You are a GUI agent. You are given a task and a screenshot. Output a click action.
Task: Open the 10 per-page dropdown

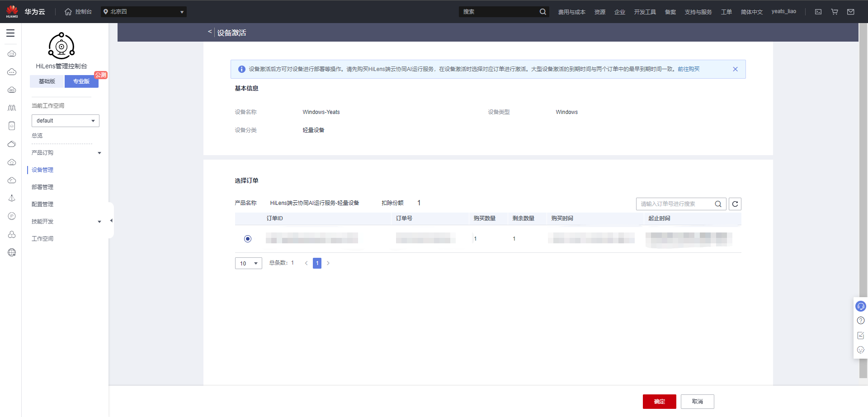click(249, 263)
